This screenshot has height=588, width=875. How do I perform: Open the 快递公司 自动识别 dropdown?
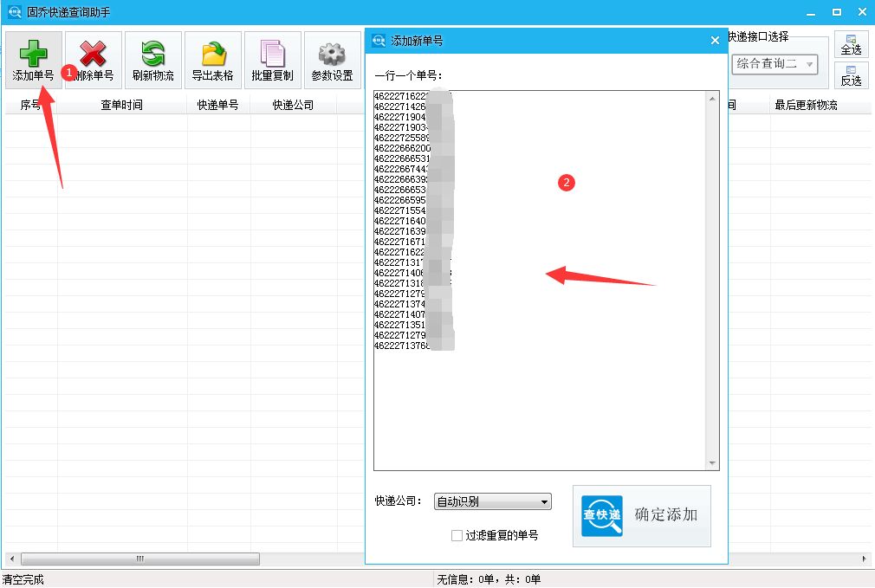pos(492,501)
